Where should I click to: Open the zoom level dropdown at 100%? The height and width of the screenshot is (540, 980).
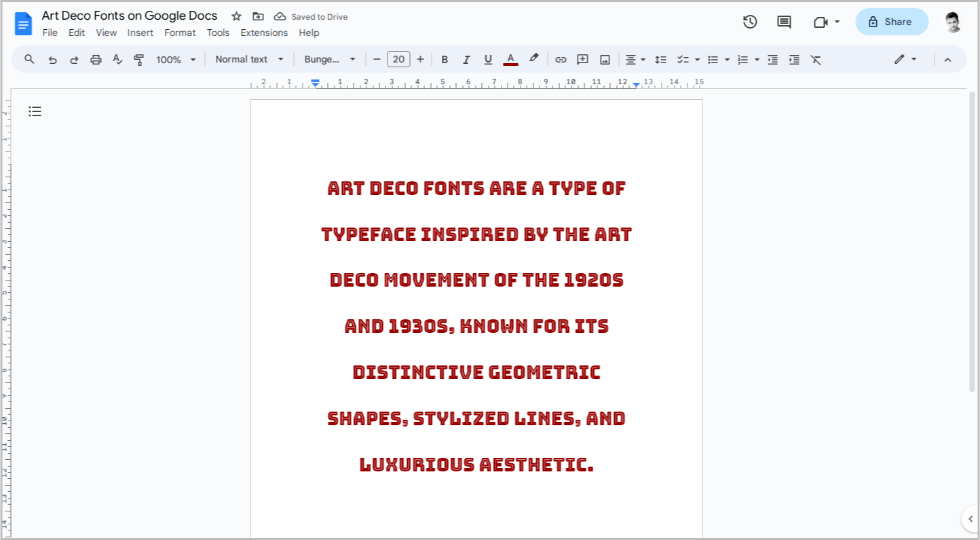tap(175, 59)
